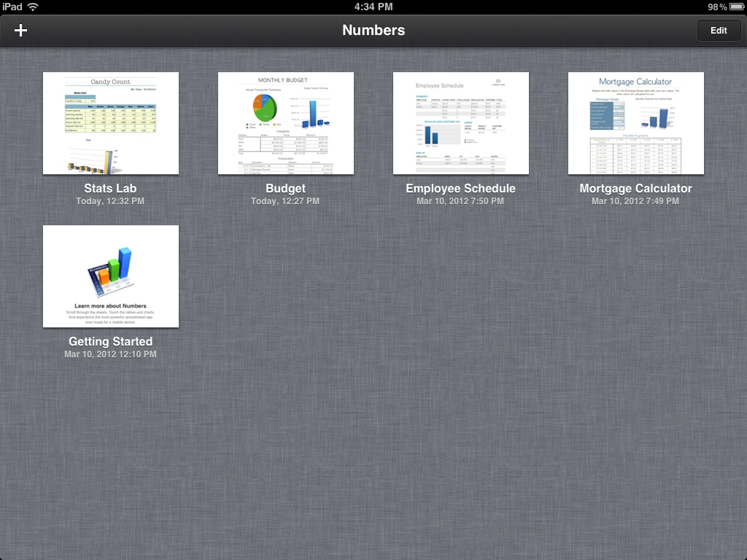Viewport: 747px width, 560px height.
Task: Tap the Stats Lab title text to rename
Action: pos(110,188)
